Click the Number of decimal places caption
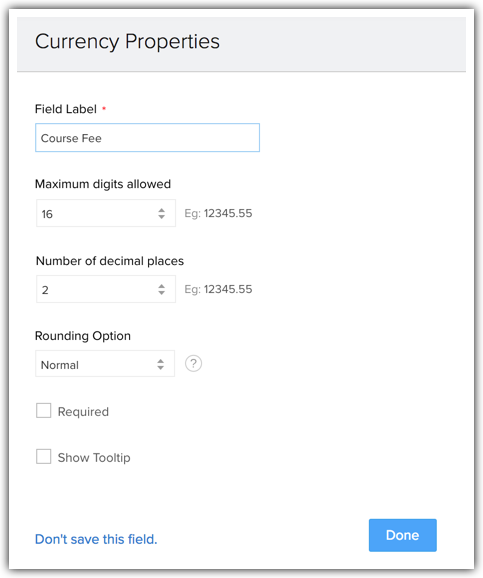This screenshot has height=578, width=483. click(110, 261)
